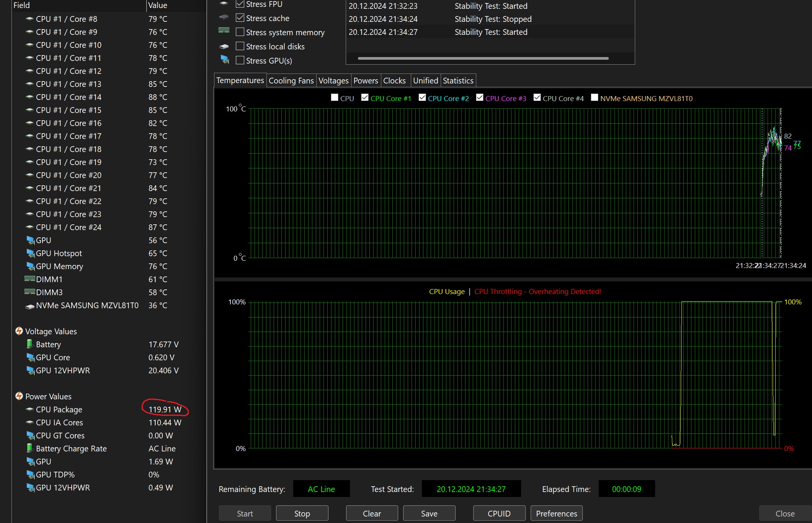812x523 pixels.
Task: Click the Save button
Action: tap(429, 513)
